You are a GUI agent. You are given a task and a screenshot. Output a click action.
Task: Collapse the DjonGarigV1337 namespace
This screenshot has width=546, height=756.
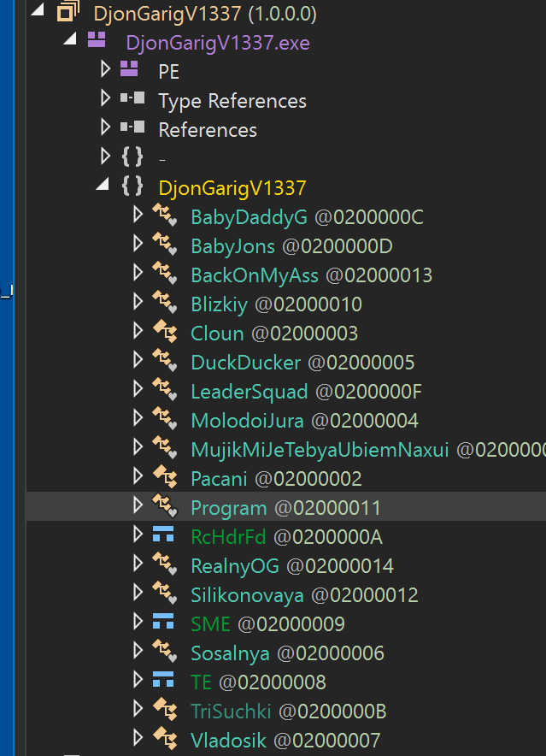click(x=102, y=183)
